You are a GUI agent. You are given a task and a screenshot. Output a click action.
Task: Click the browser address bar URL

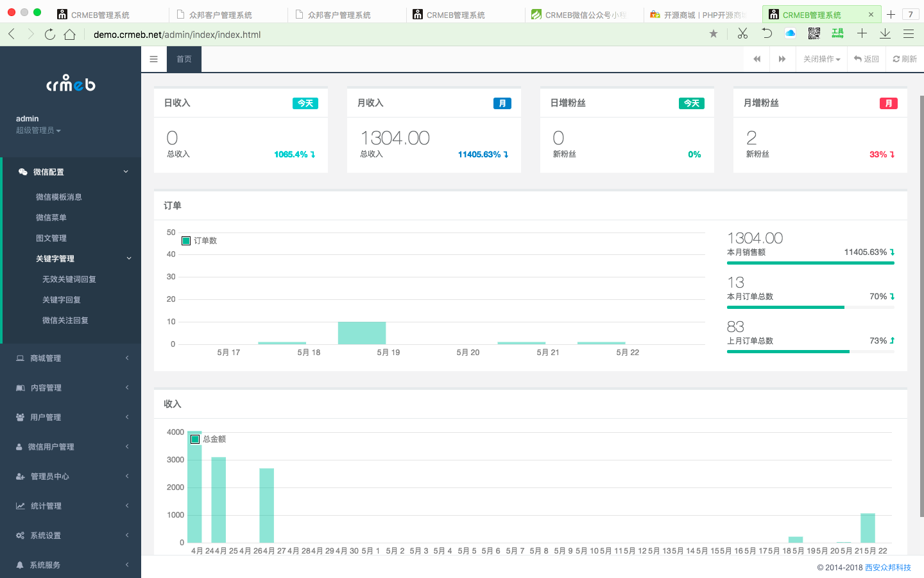click(x=177, y=35)
